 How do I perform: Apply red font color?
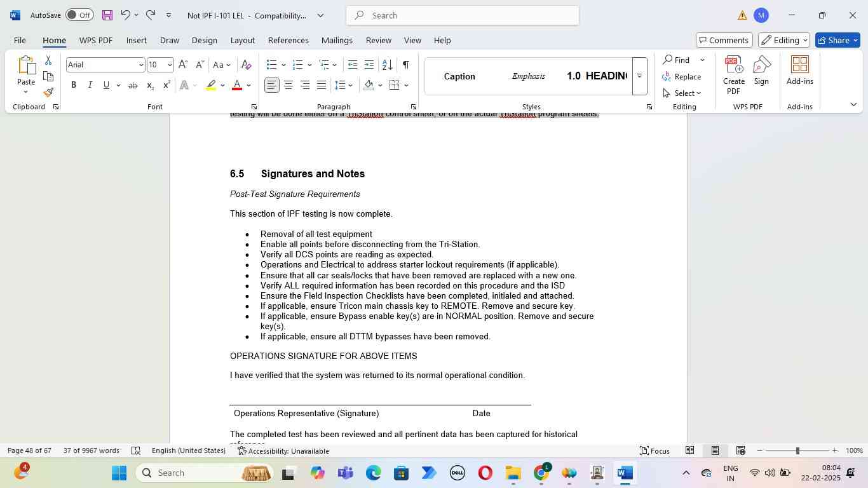click(237, 85)
